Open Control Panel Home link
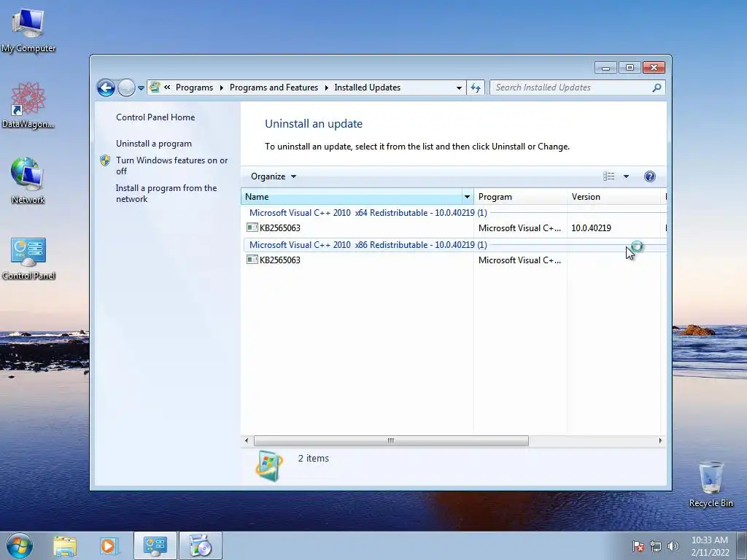Image resolution: width=747 pixels, height=560 pixels. click(x=155, y=117)
